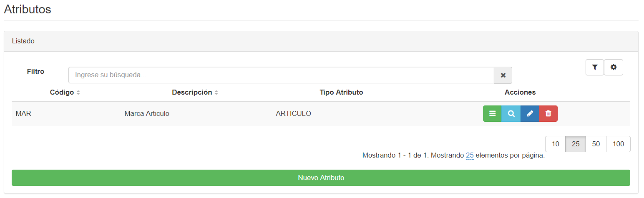
Task: Click the Código column header text
Action: (62, 92)
